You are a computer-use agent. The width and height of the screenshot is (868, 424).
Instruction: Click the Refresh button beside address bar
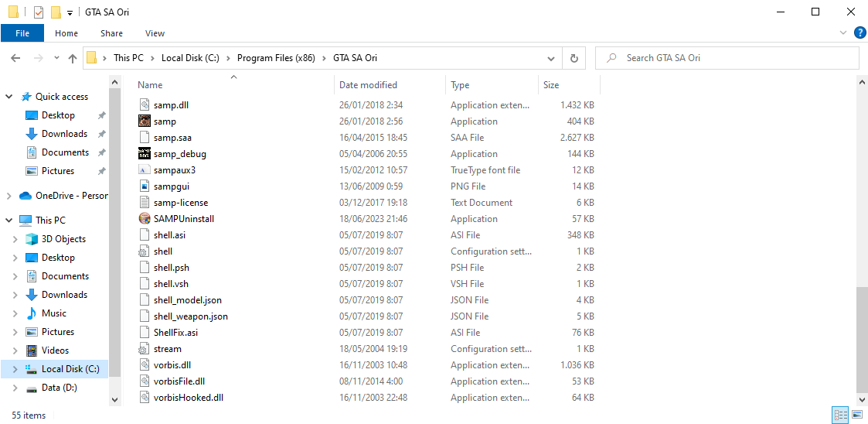tap(574, 57)
